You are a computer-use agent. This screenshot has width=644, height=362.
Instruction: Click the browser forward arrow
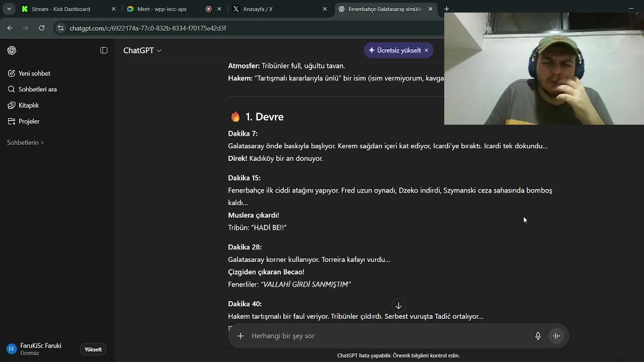(x=26, y=28)
